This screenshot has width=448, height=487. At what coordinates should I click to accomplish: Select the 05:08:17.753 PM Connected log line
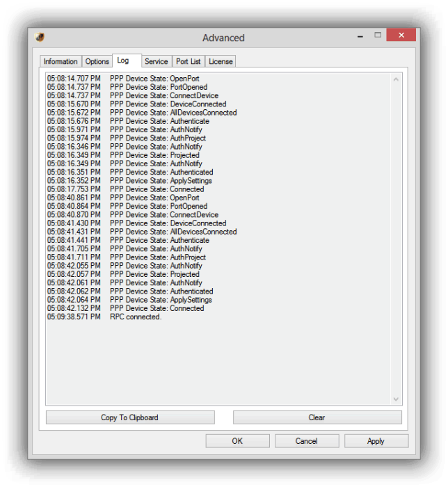click(x=125, y=189)
